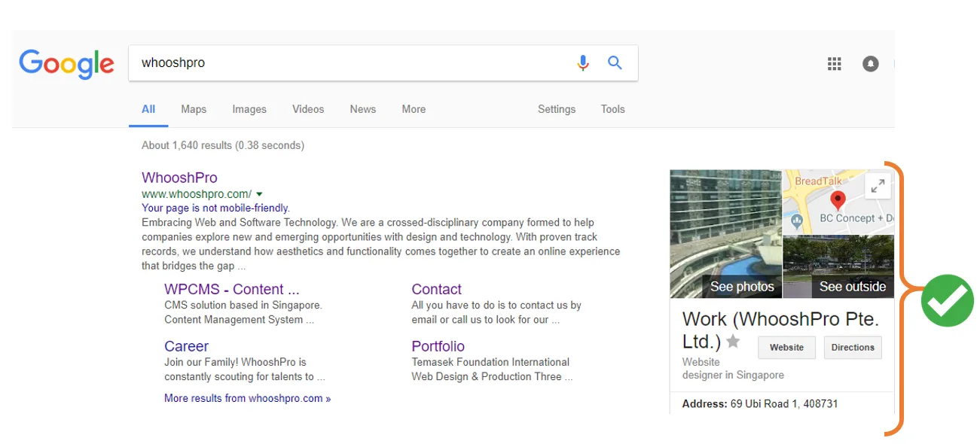980x444 pixels.
Task: Switch to the Images tab
Action: (x=249, y=109)
